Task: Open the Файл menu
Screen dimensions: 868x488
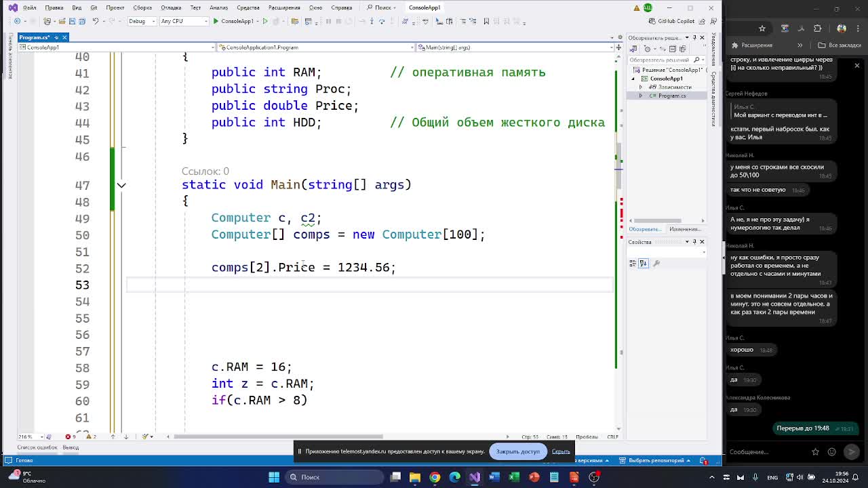Action: (x=29, y=7)
